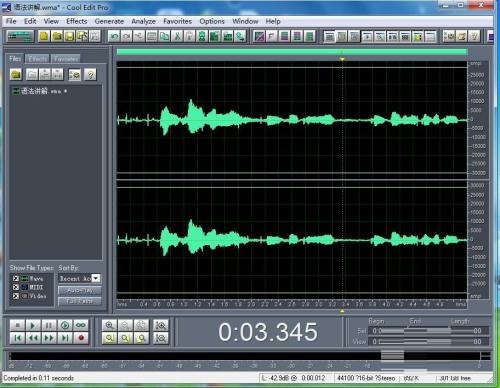Viewport: 500px width, 388px height.
Task: Select the wma file in the Files list
Action: click(40, 91)
